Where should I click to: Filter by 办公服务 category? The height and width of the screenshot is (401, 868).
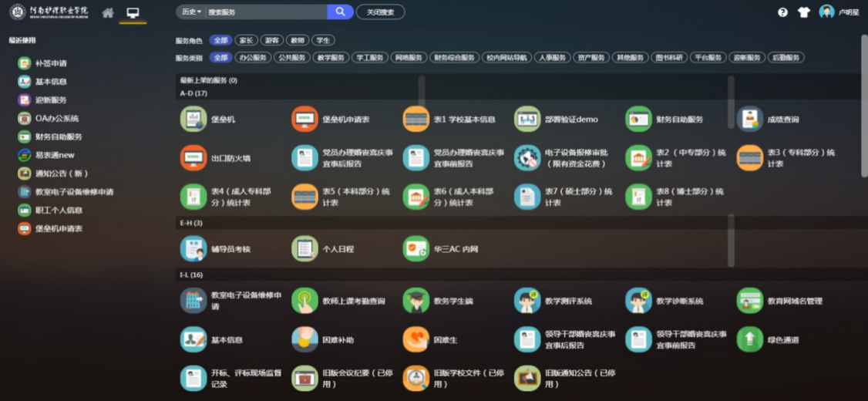(253, 58)
